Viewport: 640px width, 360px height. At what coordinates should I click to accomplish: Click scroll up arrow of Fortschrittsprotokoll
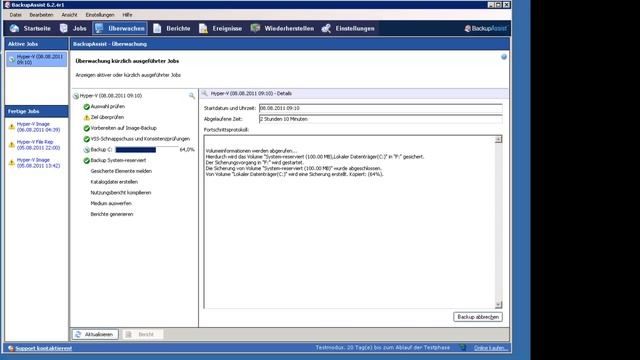[498, 140]
